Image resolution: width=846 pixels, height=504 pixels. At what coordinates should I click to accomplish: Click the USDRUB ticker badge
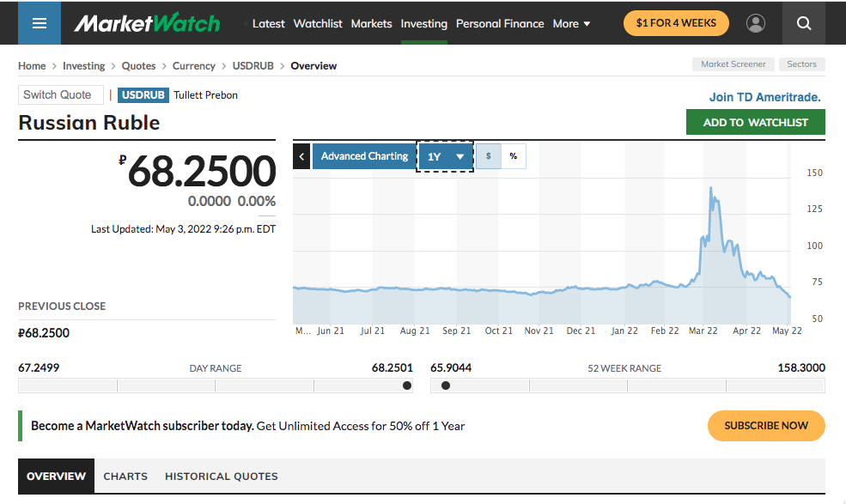[143, 95]
